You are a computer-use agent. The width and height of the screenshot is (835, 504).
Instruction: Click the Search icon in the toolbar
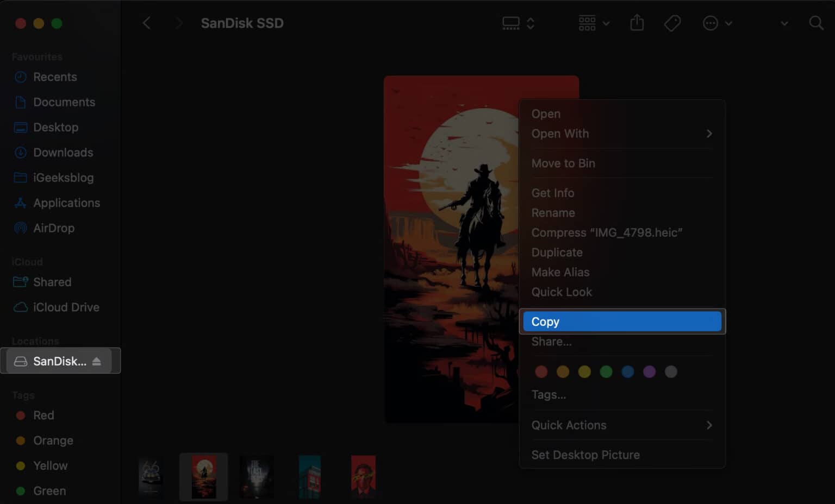coord(815,23)
